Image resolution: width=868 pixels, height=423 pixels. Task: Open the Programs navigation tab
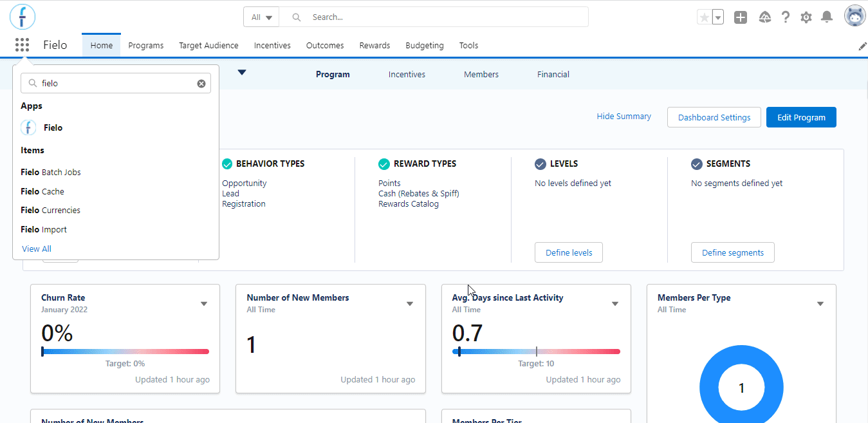146,45
